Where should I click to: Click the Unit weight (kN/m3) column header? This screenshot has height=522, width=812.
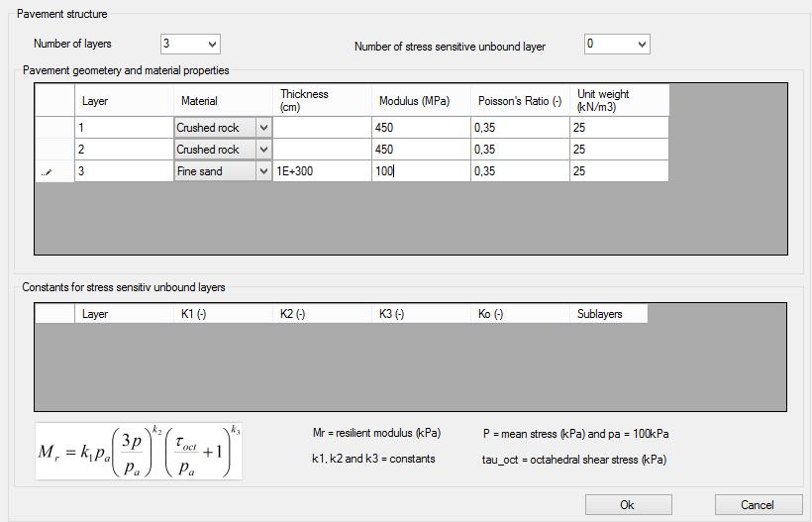(619, 100)
